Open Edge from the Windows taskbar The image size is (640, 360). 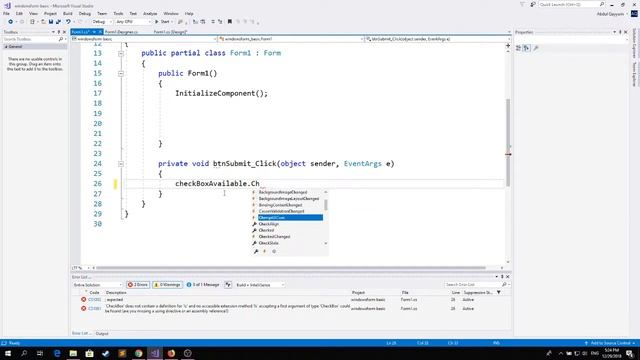click(57, 353)
